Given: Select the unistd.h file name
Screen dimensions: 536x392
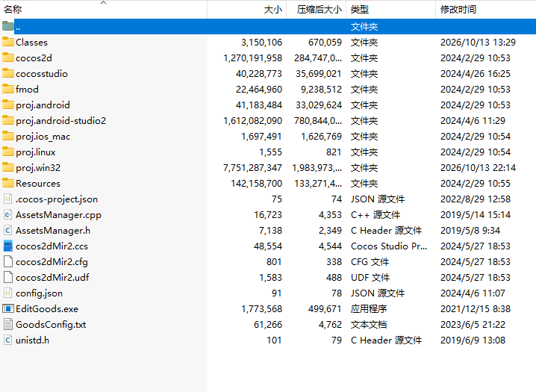Looking at the screenshot, I should click(33, 340).
